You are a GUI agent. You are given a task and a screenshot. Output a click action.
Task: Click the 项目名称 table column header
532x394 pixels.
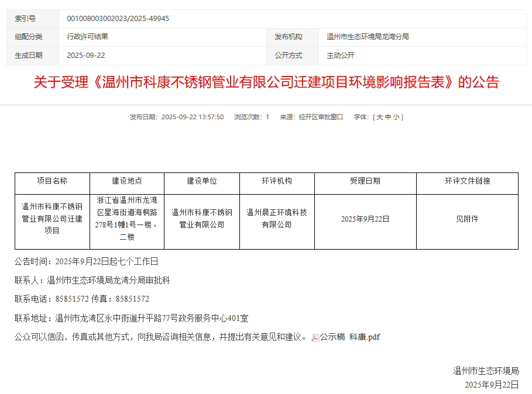pyautogui.click(x=52, y=181)
